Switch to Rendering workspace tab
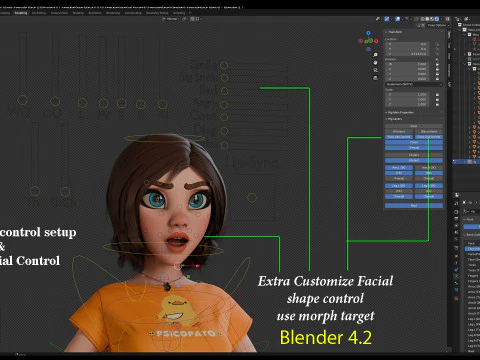480x360 pixels. [113, 13]
